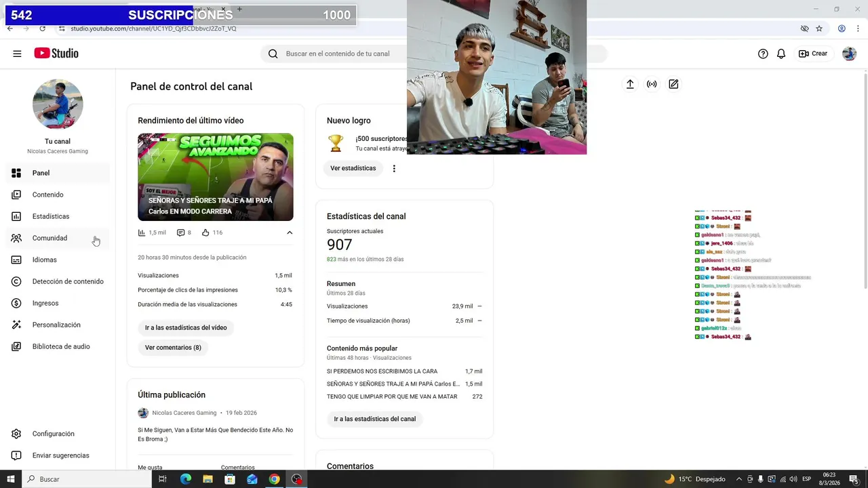Open the latest video thumbnail
868x488 pixels.
pos(216,177)
